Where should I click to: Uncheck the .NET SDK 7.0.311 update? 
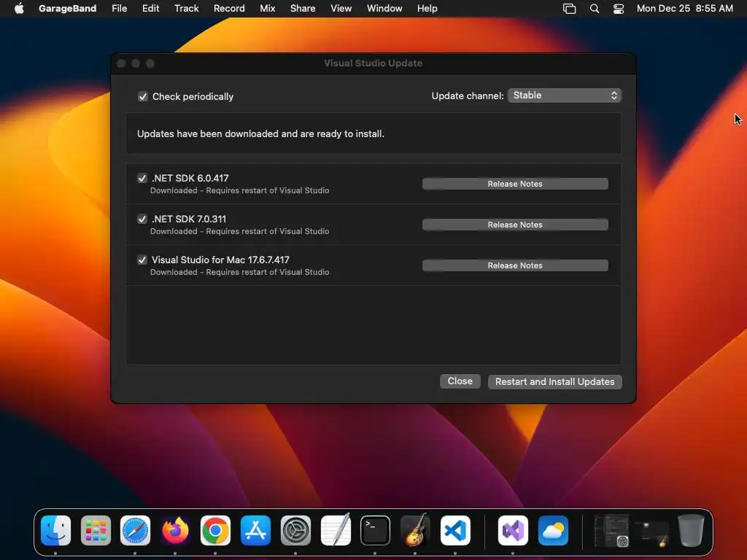(x=142, y=219)
